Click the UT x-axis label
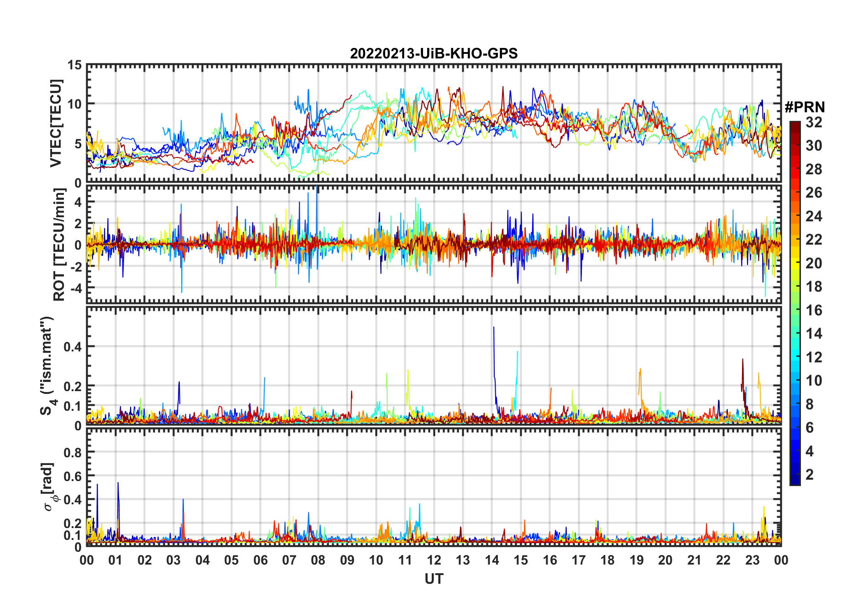The image size is (868, 607). [x=434, y=579]
